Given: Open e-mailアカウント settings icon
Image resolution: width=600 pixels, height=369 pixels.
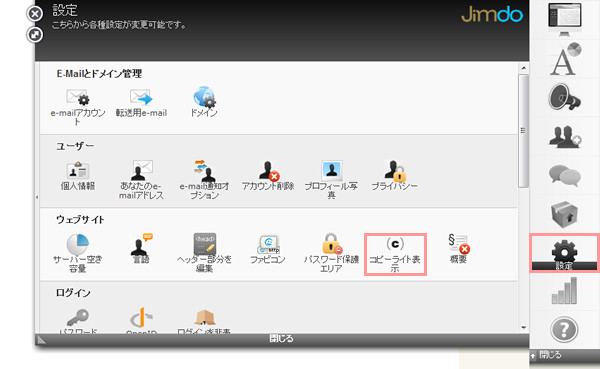Looking at the screenshot, I should point(78,97).
